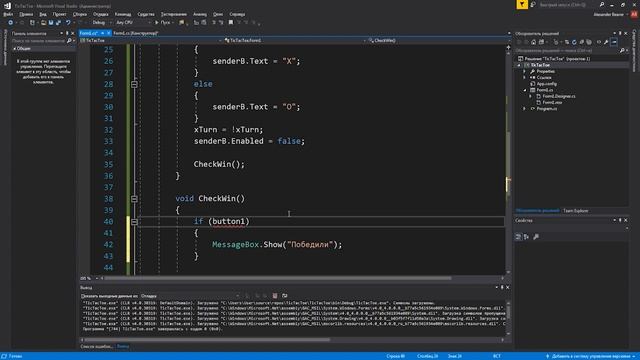640x360 pixels.
Task: Open the Вид menu
Action: coord(42,14)
